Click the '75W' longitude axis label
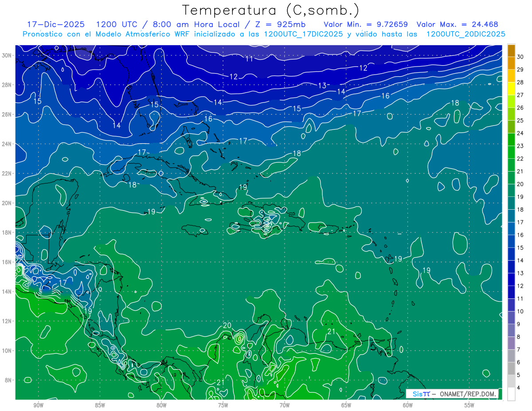Viewport: 532px width, 411px height. 223,406
